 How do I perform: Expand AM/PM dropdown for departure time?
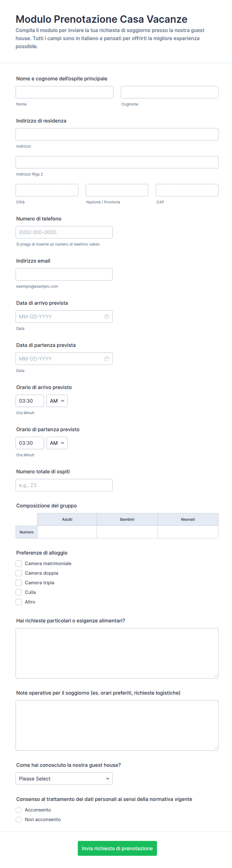57,443
